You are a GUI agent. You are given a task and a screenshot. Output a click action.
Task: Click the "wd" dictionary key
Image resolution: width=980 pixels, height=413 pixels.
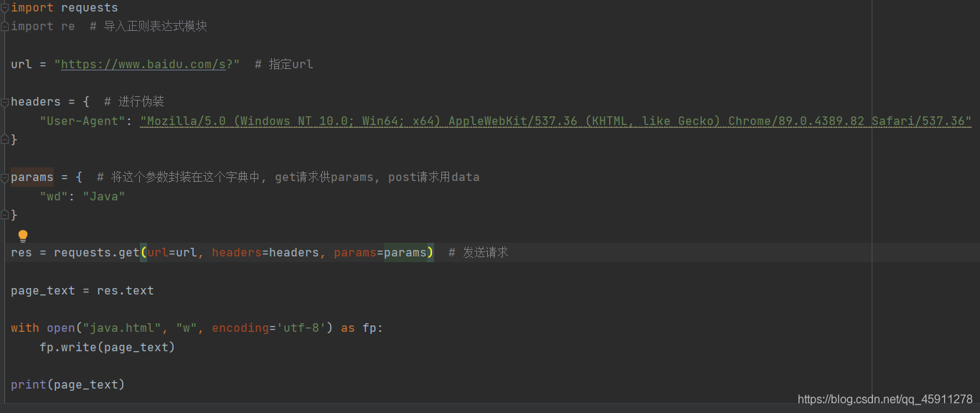[x=54, y=195]
